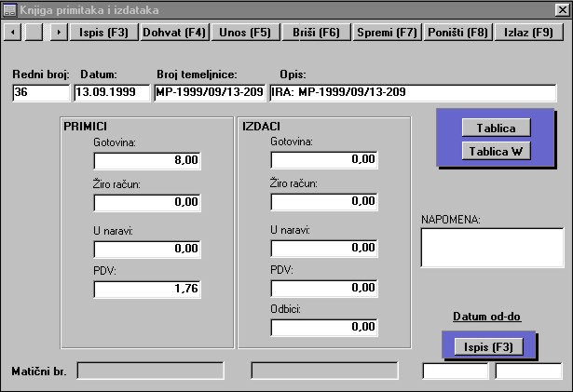
Task: Select the Opis text field
Action: click(x=412, y=93)
